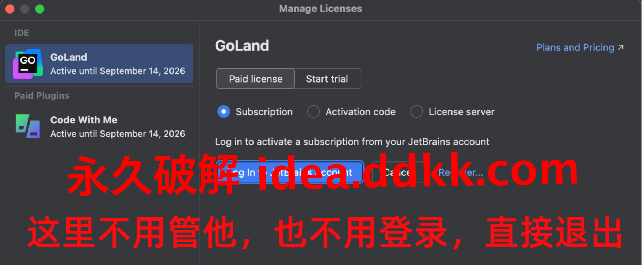Select the License server radio option
This screenshot has height=266, width=644.
pos(416,111)
